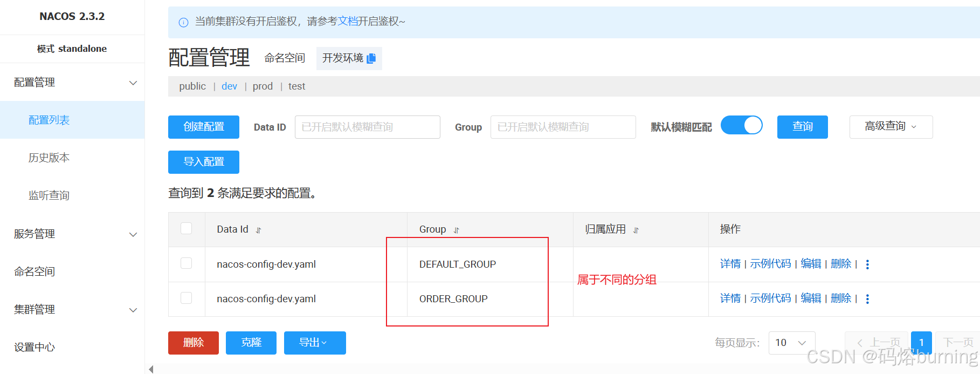This screenshot has width=980, height=374.
Task: Select the DEFAULT_GROUP cell text
Action: coord(458,264)
